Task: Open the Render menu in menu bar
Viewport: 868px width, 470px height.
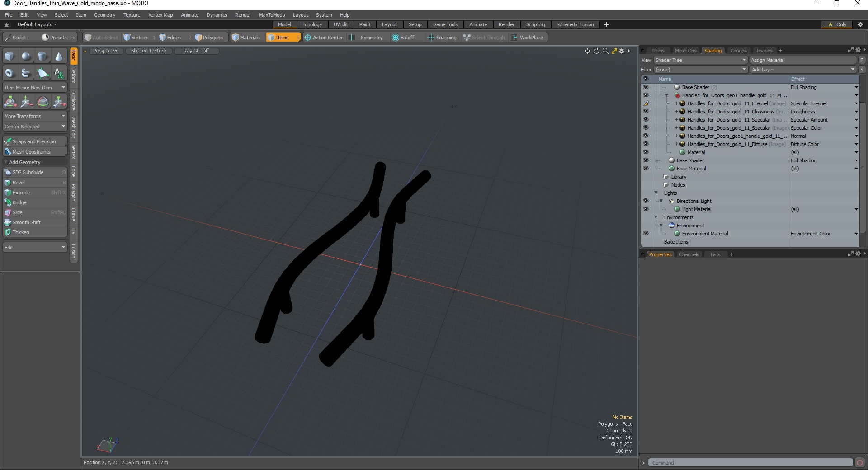Action: coord(243,15)
